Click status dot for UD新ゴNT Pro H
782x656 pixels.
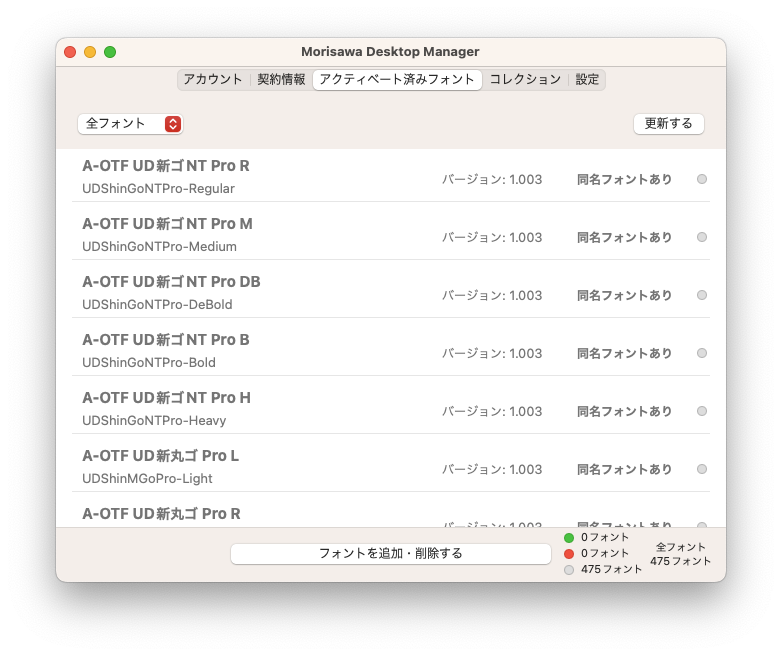click(702, 411)
